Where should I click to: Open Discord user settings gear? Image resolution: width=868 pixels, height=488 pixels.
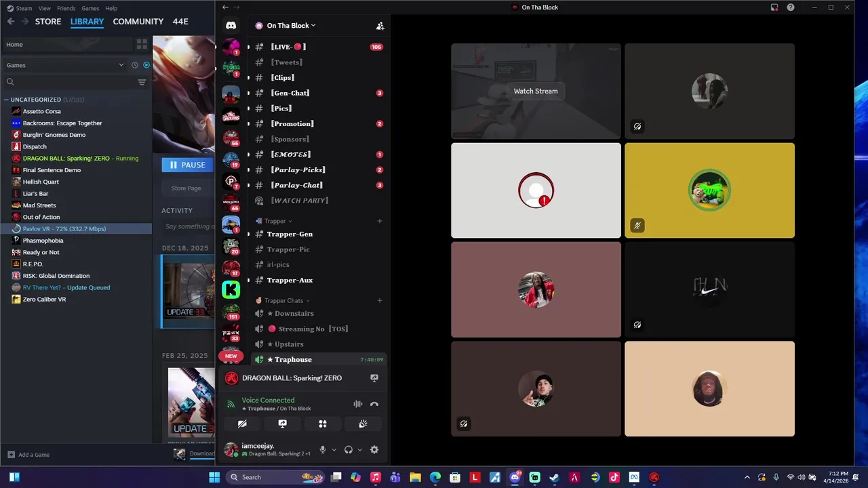(x=374, y=449)
